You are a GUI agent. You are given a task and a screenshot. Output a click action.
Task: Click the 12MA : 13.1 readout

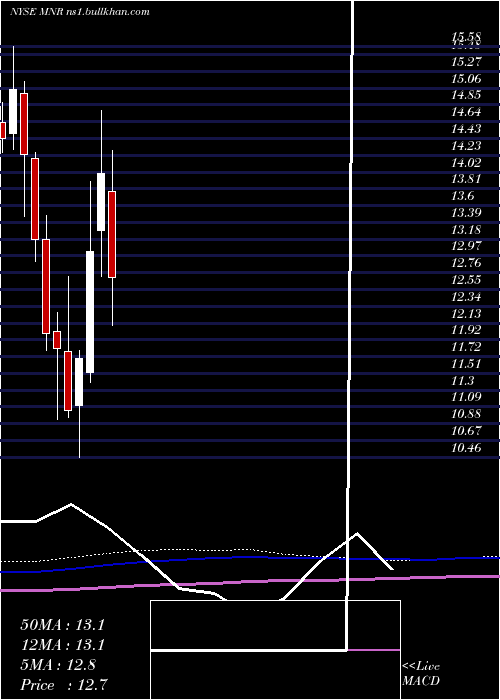(62, 645)
